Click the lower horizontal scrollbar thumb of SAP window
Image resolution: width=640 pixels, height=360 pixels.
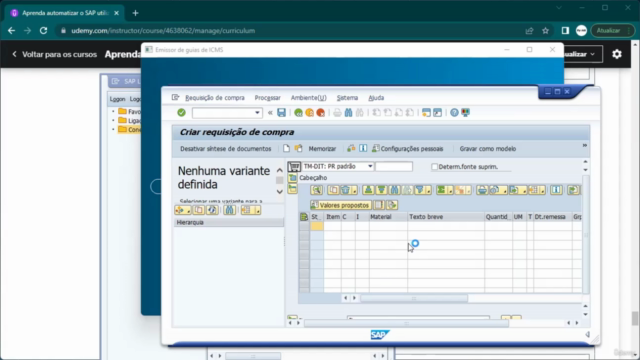click(407, 323)
